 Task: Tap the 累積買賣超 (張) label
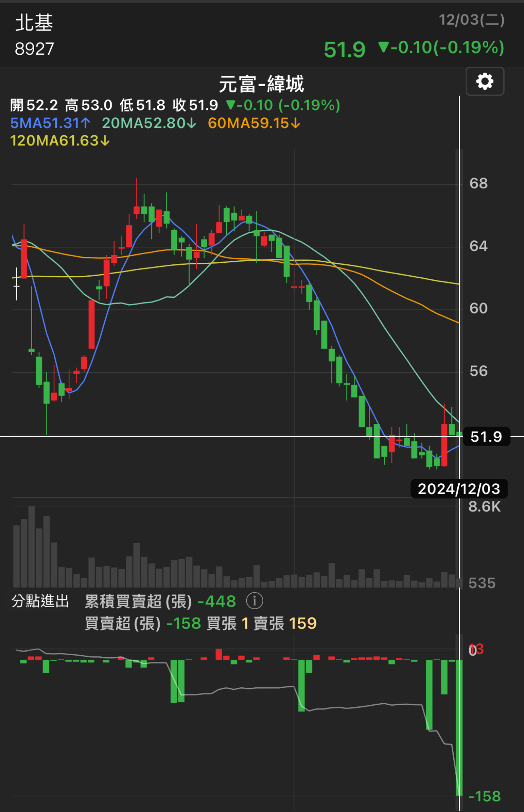tap(139, 601)
